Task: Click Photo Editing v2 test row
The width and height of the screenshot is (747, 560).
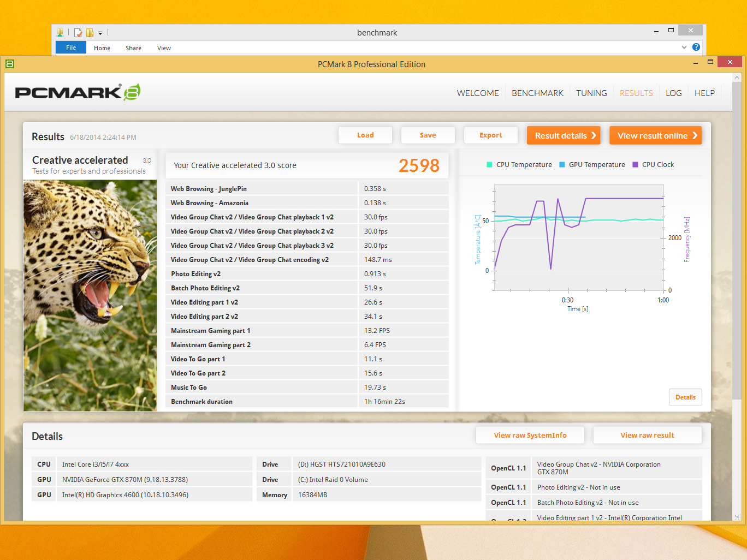Action: pos(307,273)
